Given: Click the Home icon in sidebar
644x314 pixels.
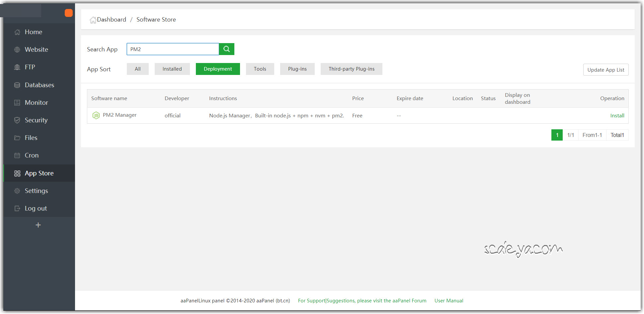Looking at the screenshot, I should 17,32.
